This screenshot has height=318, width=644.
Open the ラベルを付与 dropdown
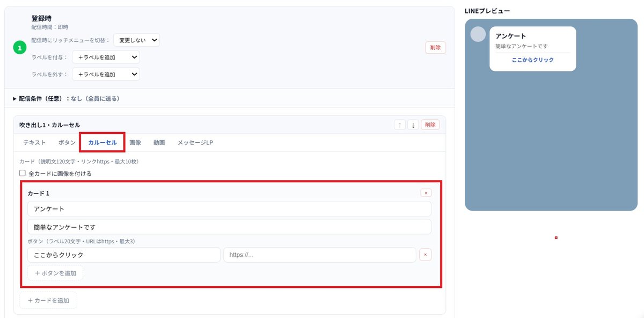[106, 57]
